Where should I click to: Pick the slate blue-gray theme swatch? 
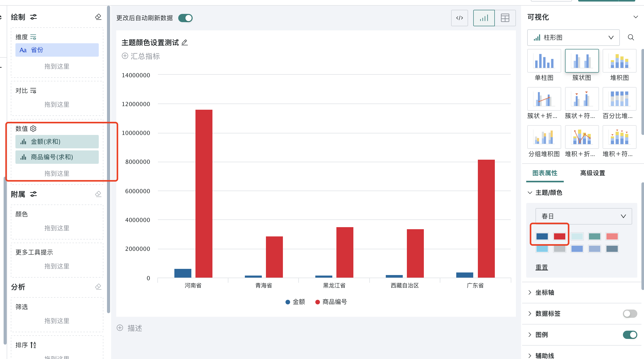pyautogui.click(x=612, y=249)
